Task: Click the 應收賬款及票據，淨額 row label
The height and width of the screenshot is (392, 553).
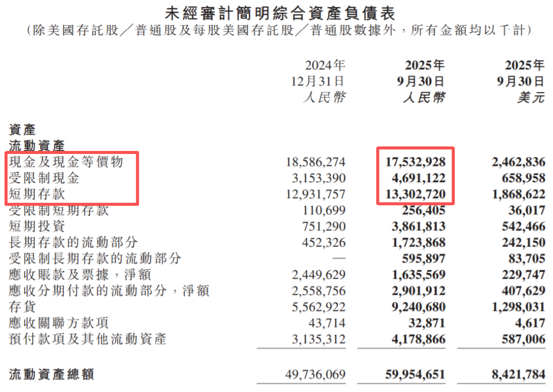Action: point(80,275)
